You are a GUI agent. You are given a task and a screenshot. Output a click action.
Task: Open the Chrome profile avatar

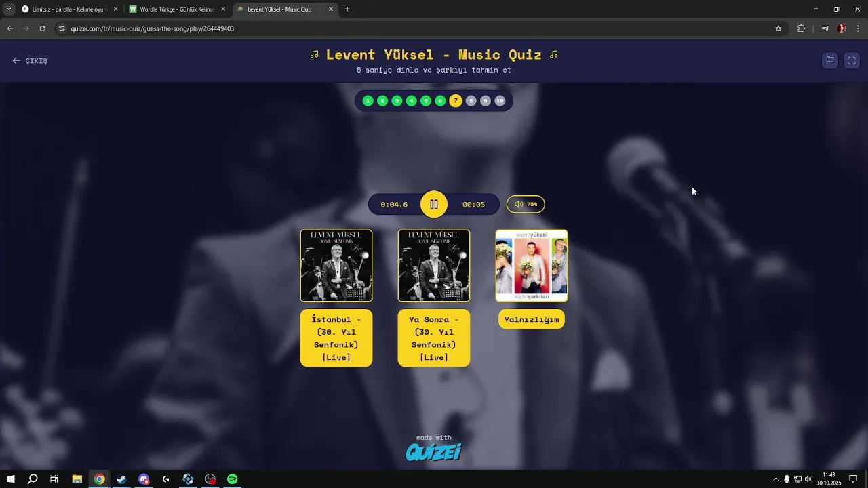click(842, 28)
